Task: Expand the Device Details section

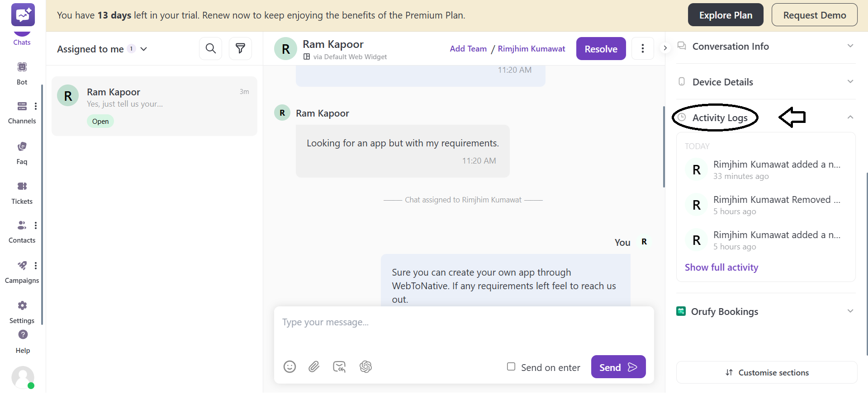Action: (x=850, y=82)
